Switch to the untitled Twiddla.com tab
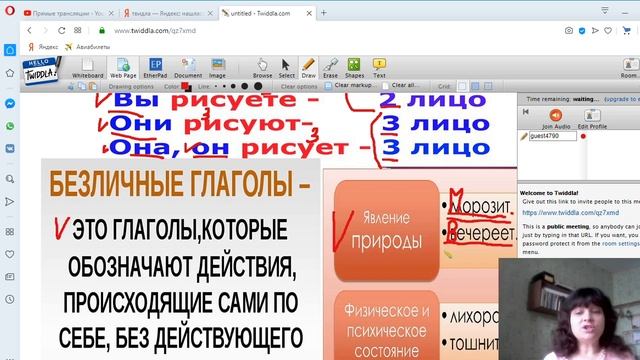The height and width of the screenshot is (360, 640). point(267,13)
